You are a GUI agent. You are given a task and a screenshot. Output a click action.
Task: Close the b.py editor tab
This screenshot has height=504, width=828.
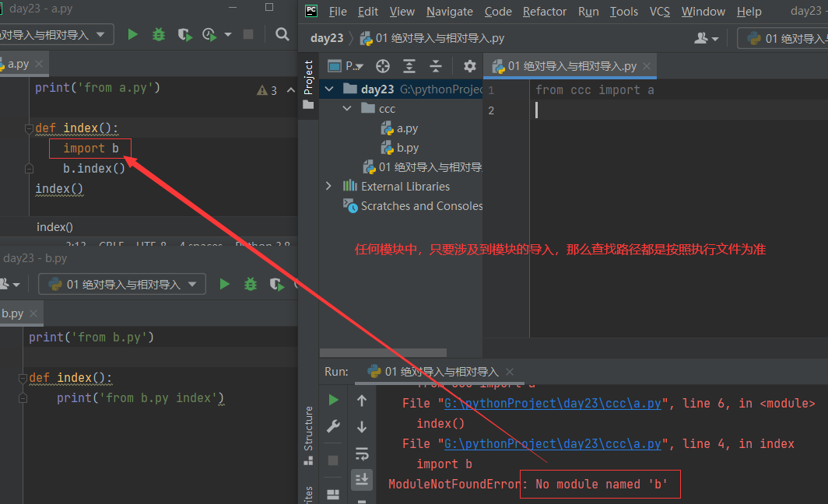click(33, 313)
